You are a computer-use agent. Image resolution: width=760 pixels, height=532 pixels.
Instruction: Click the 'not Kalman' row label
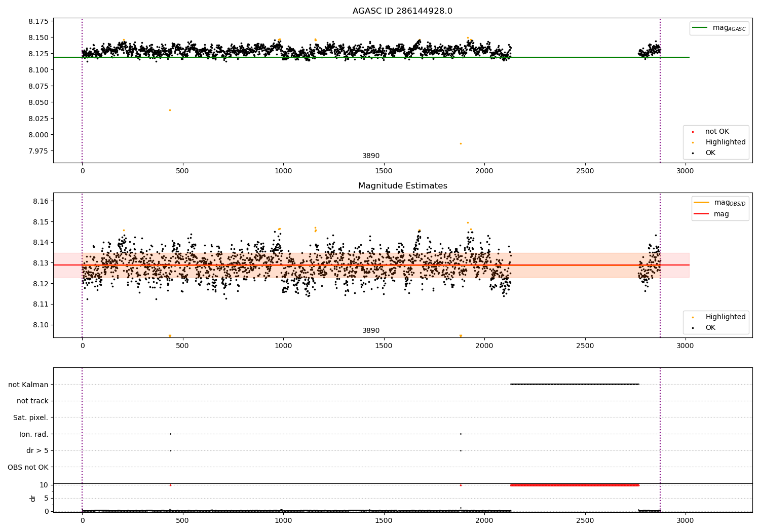28,385
